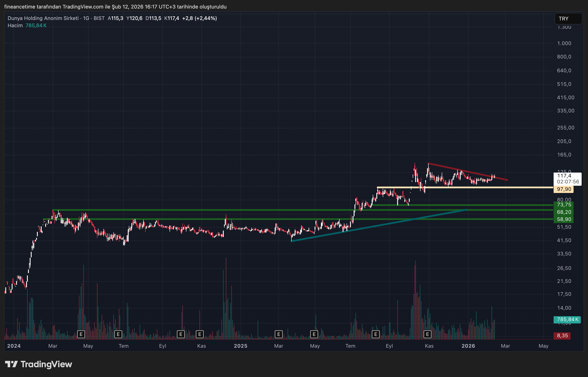Select the orange 97,90 price level label
The image size is (588, 377).
point(564,189)
